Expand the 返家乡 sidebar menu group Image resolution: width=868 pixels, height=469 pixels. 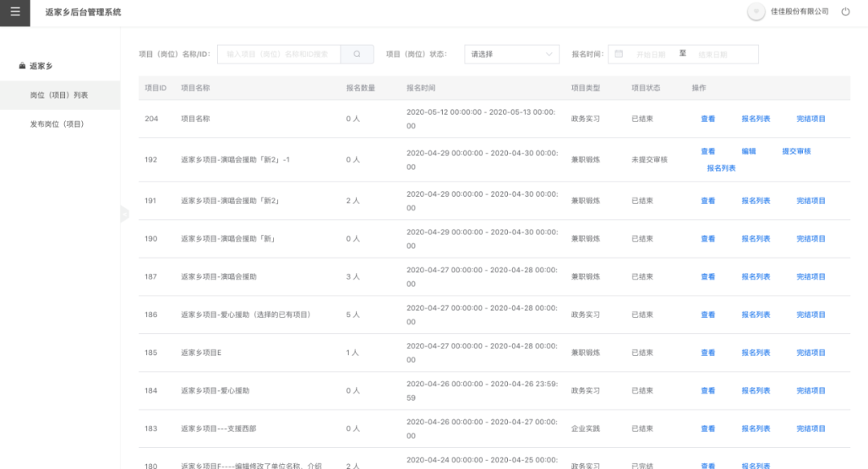click(41, 66)
